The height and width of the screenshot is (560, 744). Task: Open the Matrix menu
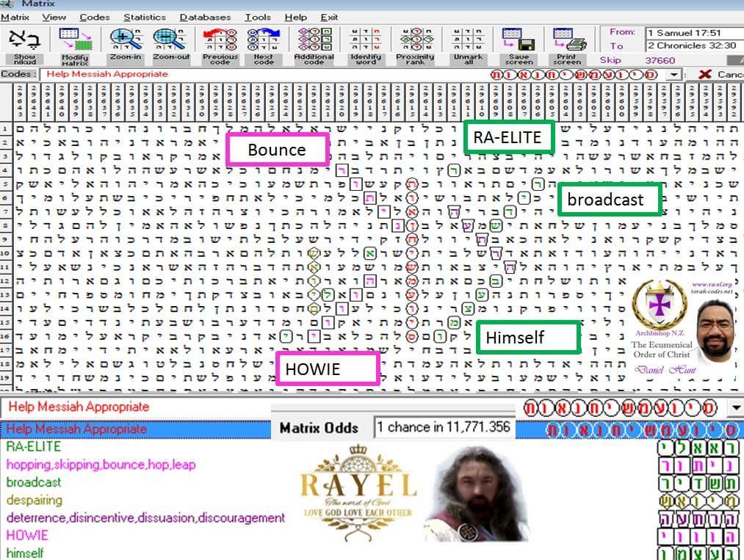tap(15, 17)
